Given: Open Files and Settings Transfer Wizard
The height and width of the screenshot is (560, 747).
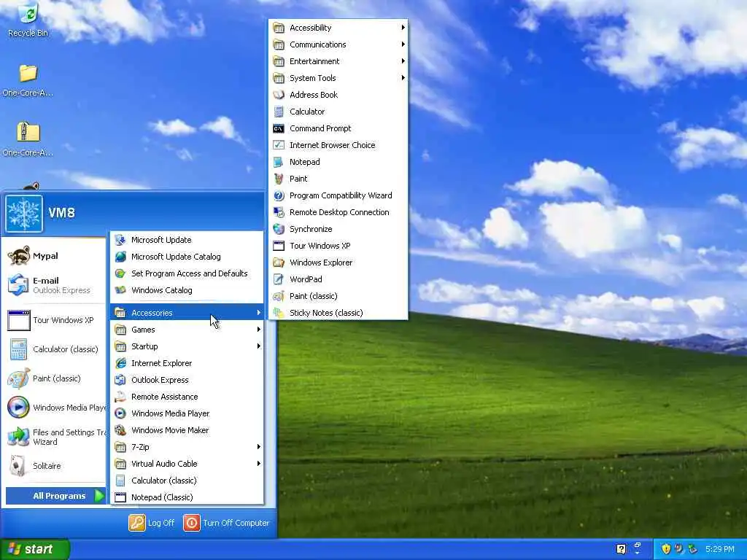Looking at the screenshot, I should point(55,437).
